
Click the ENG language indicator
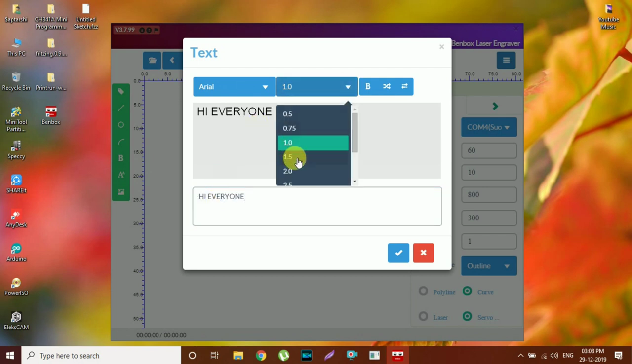tap(568, 355)
